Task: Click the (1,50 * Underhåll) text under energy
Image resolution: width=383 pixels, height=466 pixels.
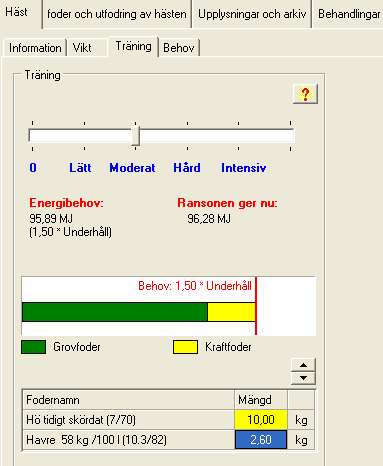Action: (x=70, y=232)
